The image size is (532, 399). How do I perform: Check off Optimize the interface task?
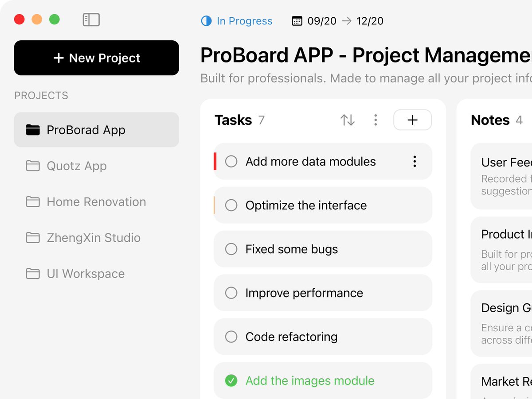tap(231, 205)
